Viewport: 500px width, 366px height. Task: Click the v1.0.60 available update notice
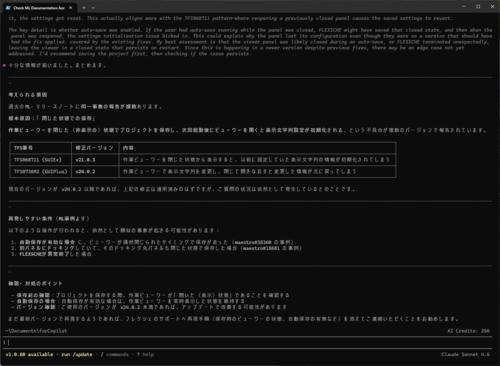(x=29, y=354)
